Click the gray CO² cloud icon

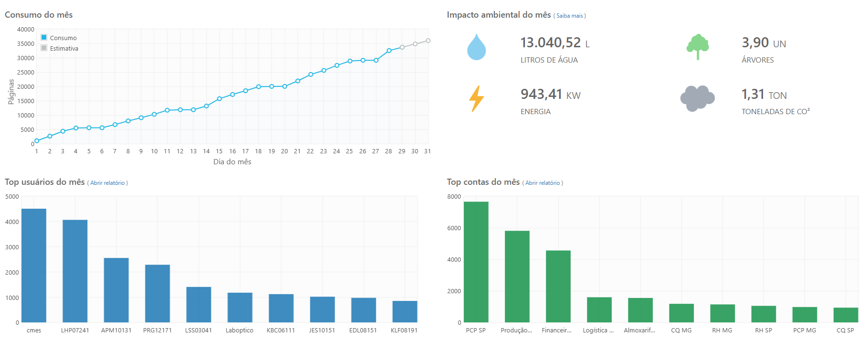[697, 98]
